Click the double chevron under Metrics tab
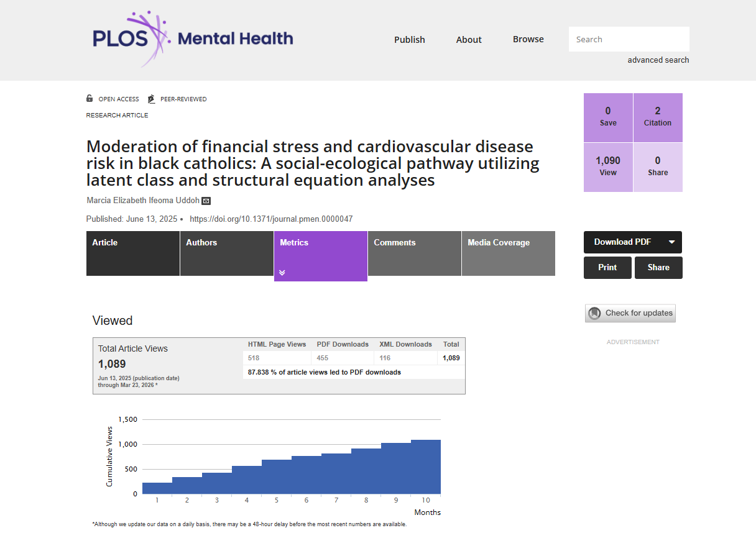The height and width of the screenshot is (551, 756). coord(282,273)
